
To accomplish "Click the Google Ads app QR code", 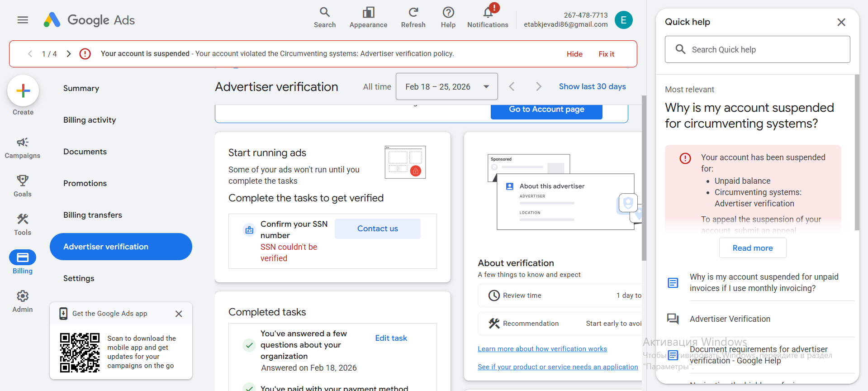I will tap(80, 353).
